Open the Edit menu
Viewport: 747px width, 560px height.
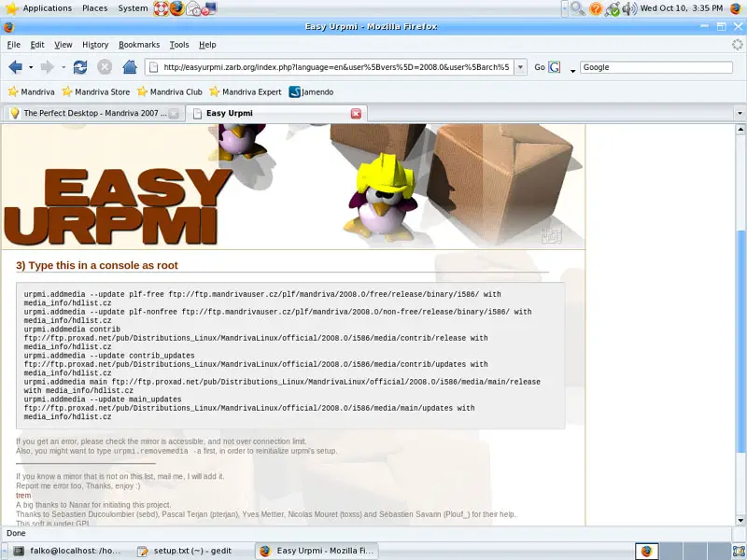point(37,45)
